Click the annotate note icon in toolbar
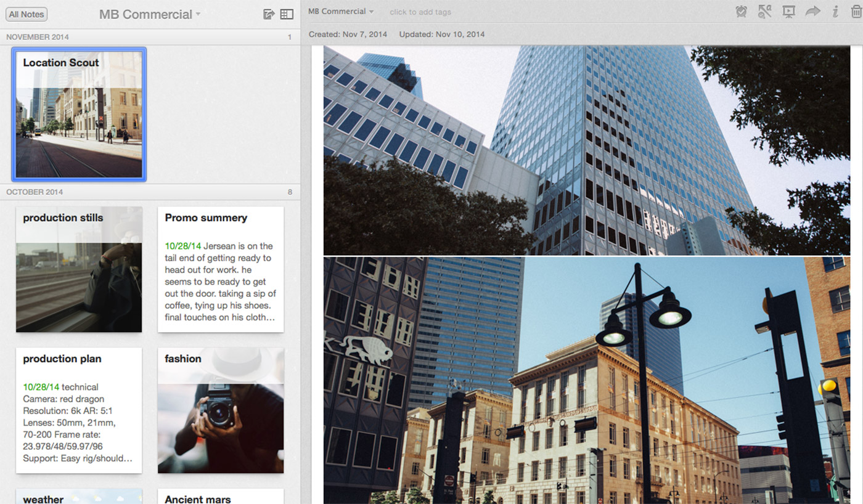The width and height of the screenshot is (863, 504). (765, 11)
